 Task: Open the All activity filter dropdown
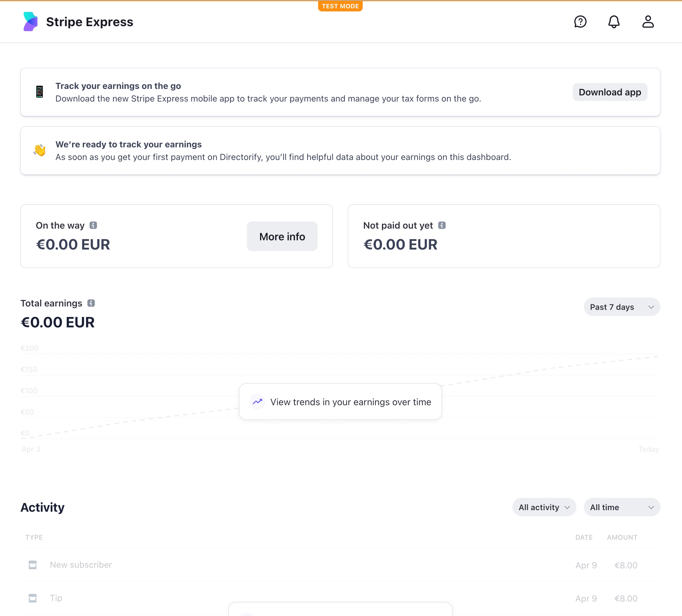(x=544, y=507)
